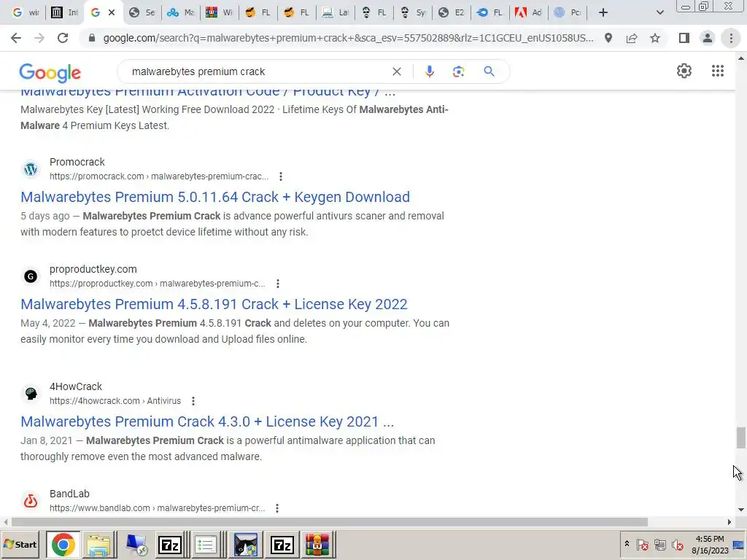Clear the Google search box

pyautogui.click(x=396, y=71)
